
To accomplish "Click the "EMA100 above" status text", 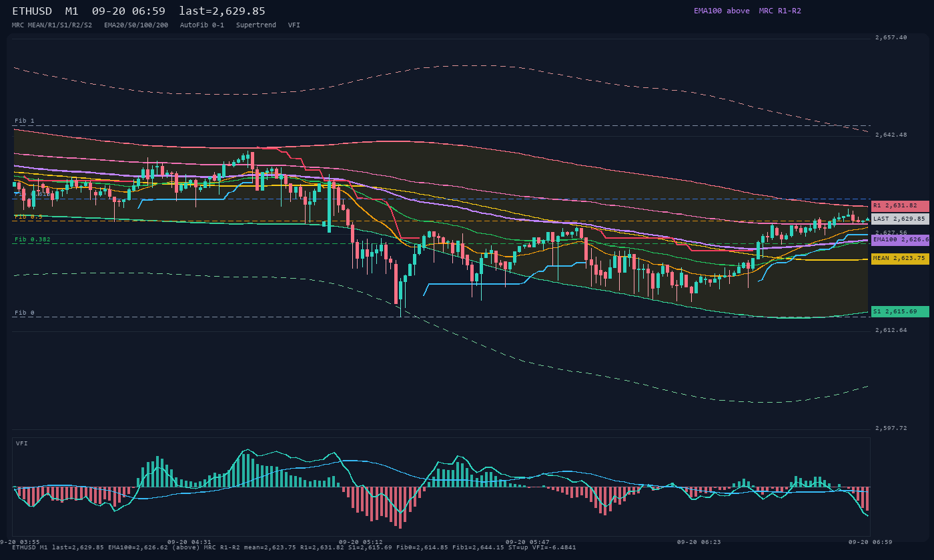I will tap(722, 11).
